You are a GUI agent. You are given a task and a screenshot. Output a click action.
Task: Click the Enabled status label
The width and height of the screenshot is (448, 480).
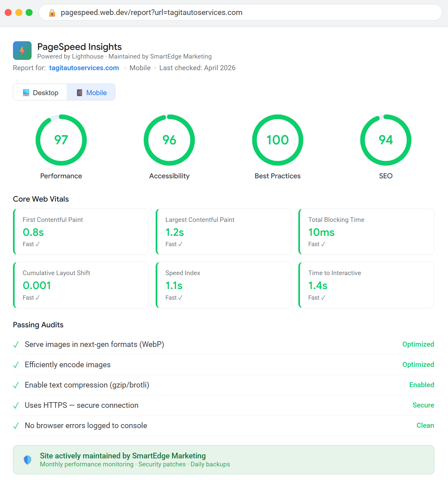422,385
